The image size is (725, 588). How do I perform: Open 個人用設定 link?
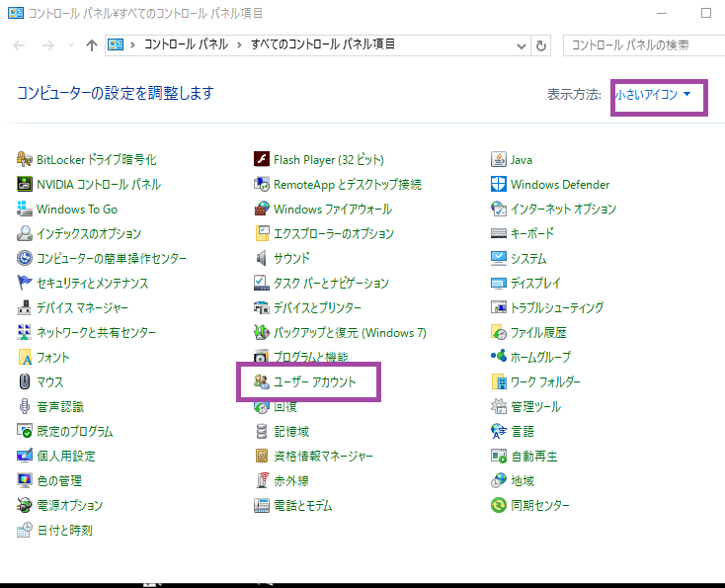66,457
